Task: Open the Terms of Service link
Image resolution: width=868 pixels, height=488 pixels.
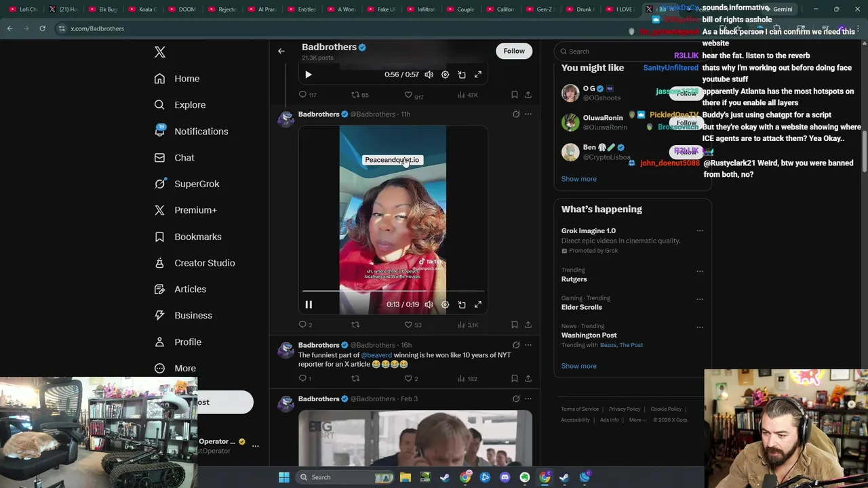Action: [x=580, y=409]
